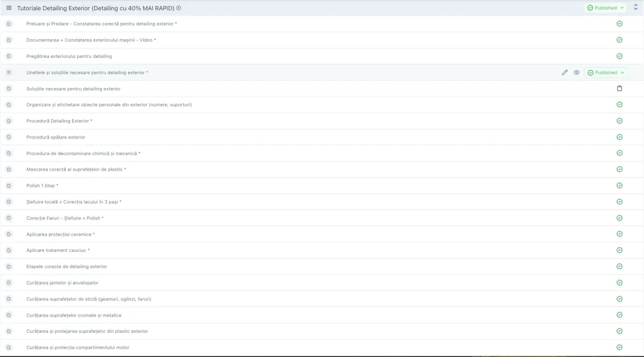Click published check icon for Procedură spălare exterior

pyautogui.click(x=619, y=137)
